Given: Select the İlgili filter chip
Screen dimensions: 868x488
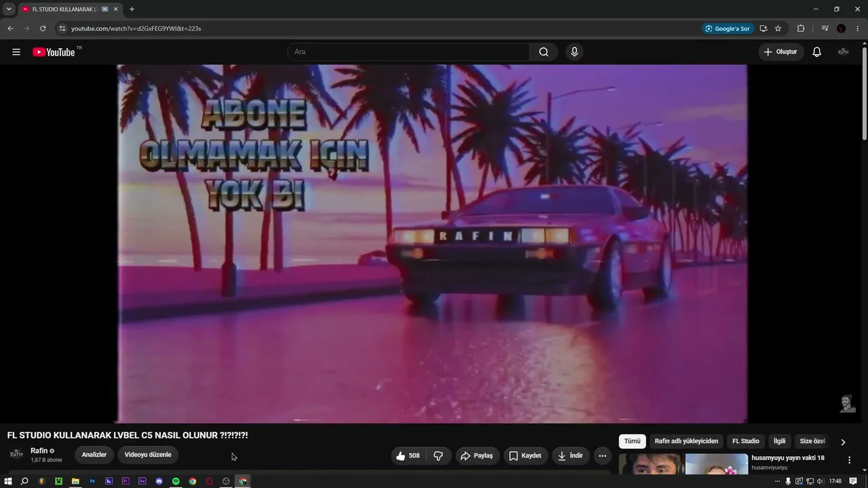Looking at the screenshot, I should point(779,441).
